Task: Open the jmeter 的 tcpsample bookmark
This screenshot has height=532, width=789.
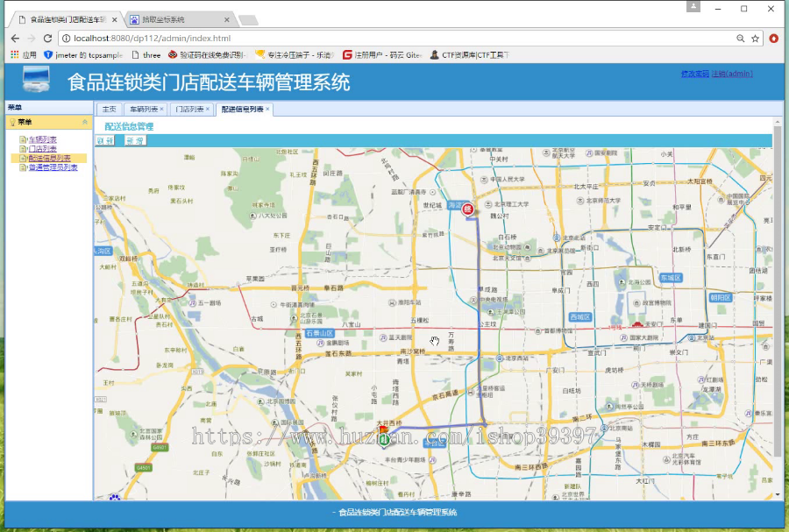Action: point(83,55)
